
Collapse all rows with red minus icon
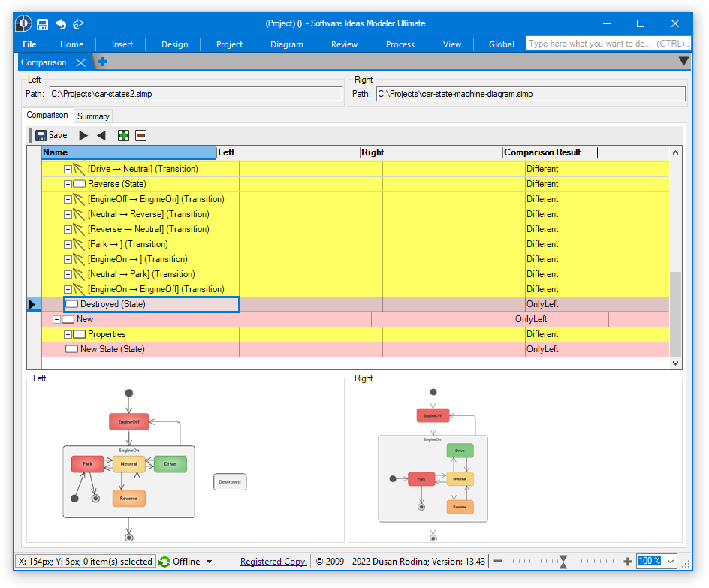pos(140,136)
